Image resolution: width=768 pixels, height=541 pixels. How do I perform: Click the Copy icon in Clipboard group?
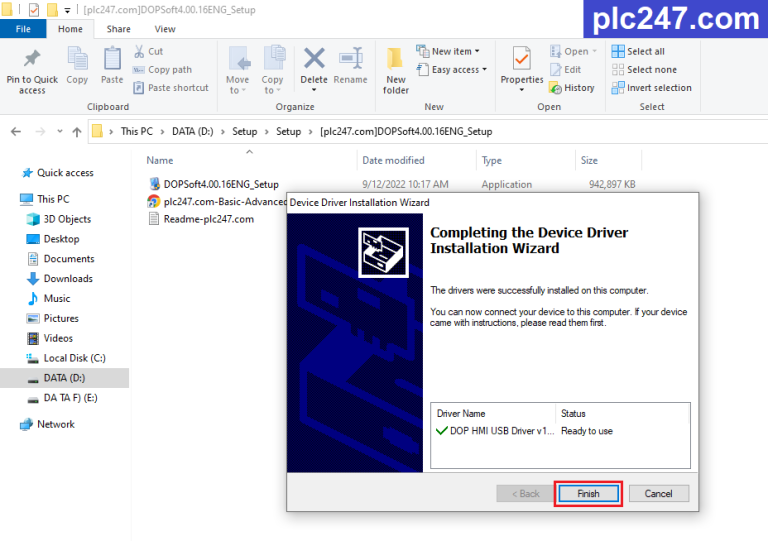pyautogui.click(x=77, y=59)
